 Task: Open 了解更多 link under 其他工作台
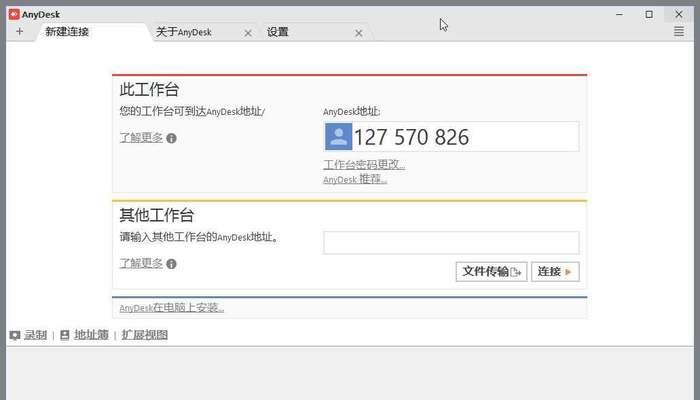[x=141, y=263]
